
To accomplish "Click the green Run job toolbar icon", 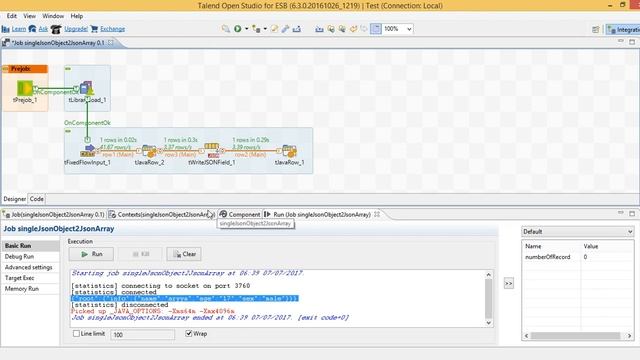I will pyautogui.click(x=238, y=29).
